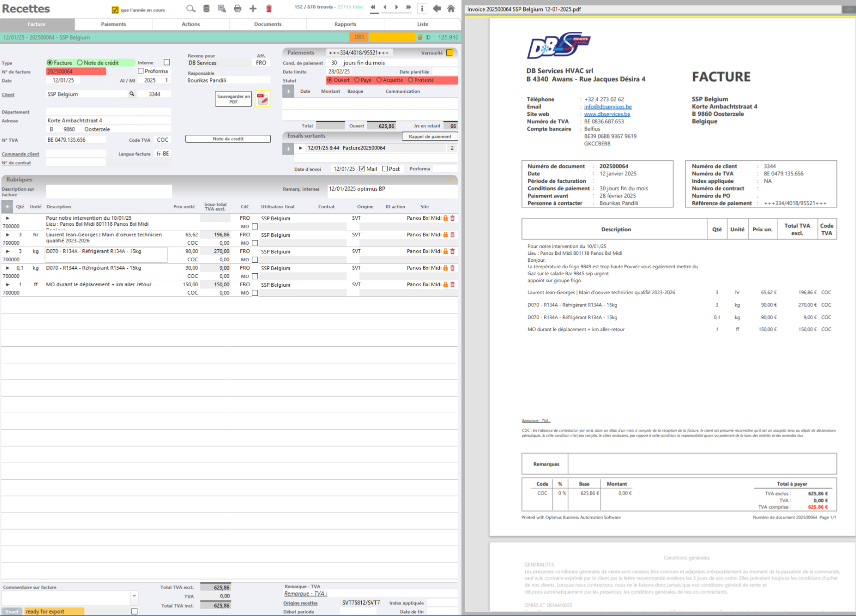The width and height of the screenshot is (856, 616).
Task: Expand the MO durant le déplacement line
Action: (x=7, y=285)
